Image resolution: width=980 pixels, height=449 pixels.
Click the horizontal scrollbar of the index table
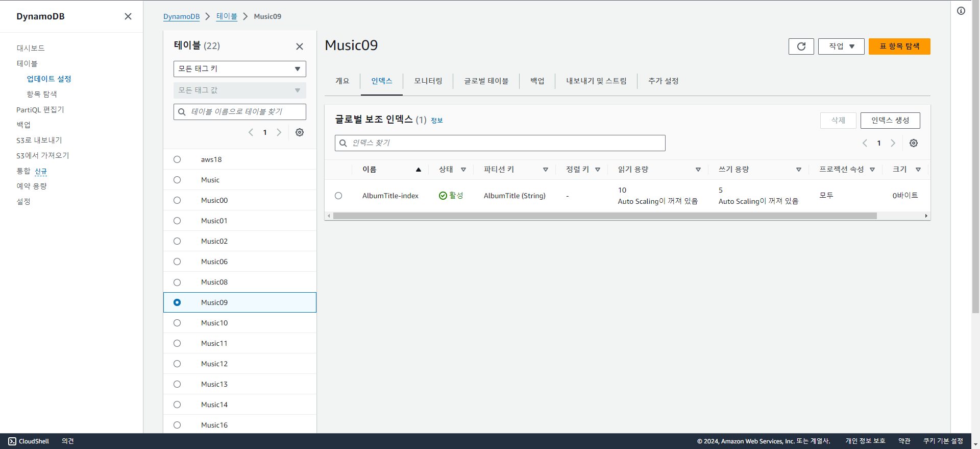[x=605, y=216]
